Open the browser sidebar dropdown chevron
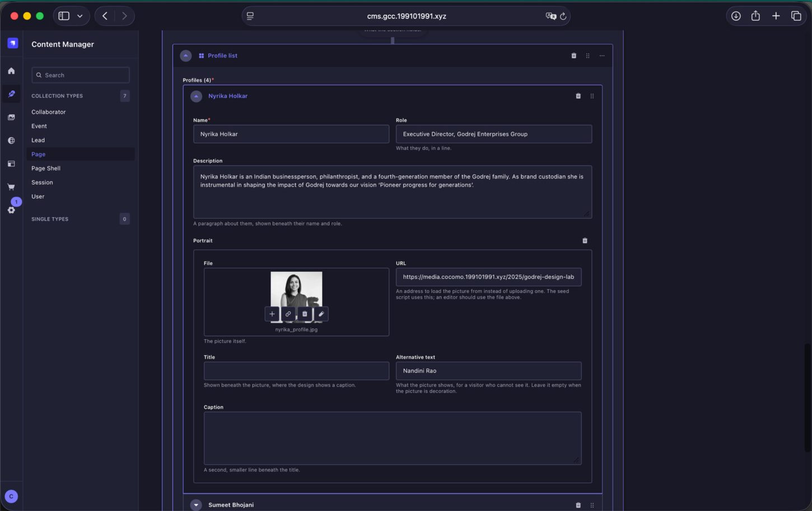Screen dimensions: 812x511 point(80,16)
